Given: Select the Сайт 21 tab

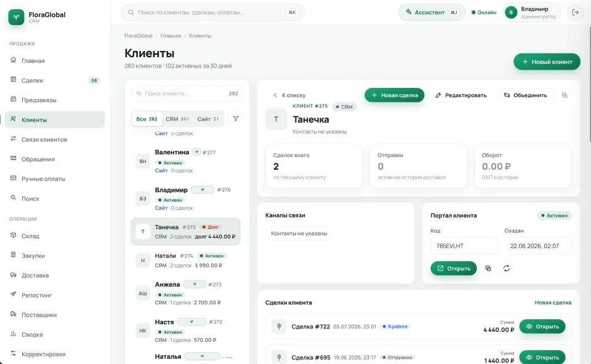Looking at the screenshot, I should [x=207, y=119].
